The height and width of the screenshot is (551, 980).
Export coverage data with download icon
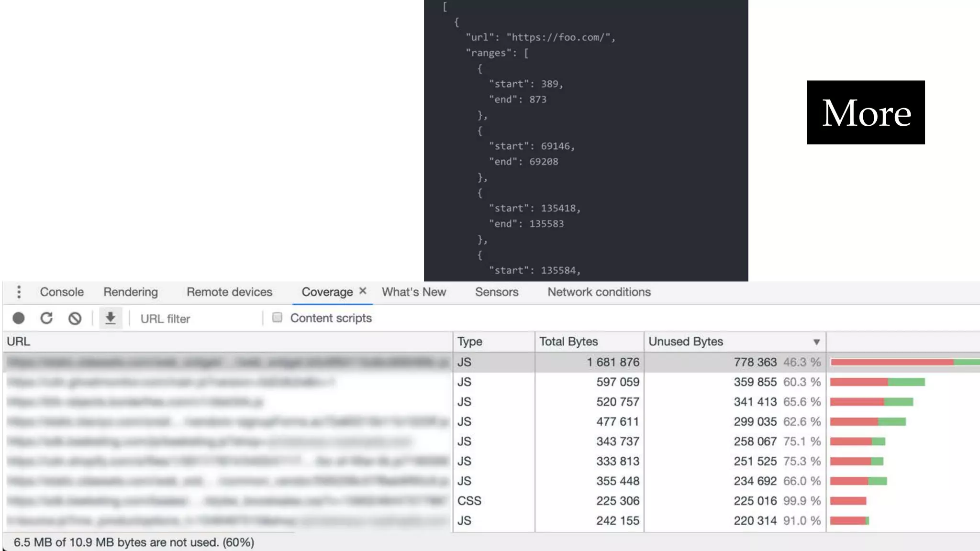pyautogui.click(x=111, y=319)
